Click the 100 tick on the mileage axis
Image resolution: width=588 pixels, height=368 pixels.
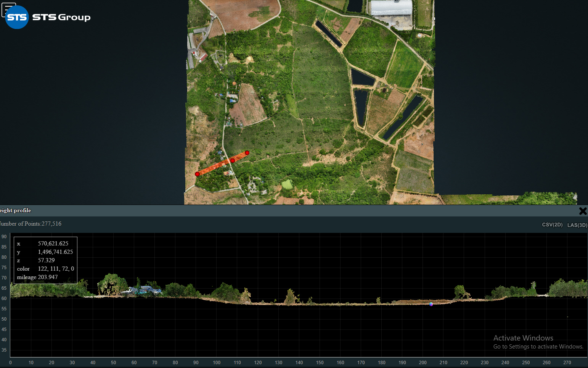(217, 363)
